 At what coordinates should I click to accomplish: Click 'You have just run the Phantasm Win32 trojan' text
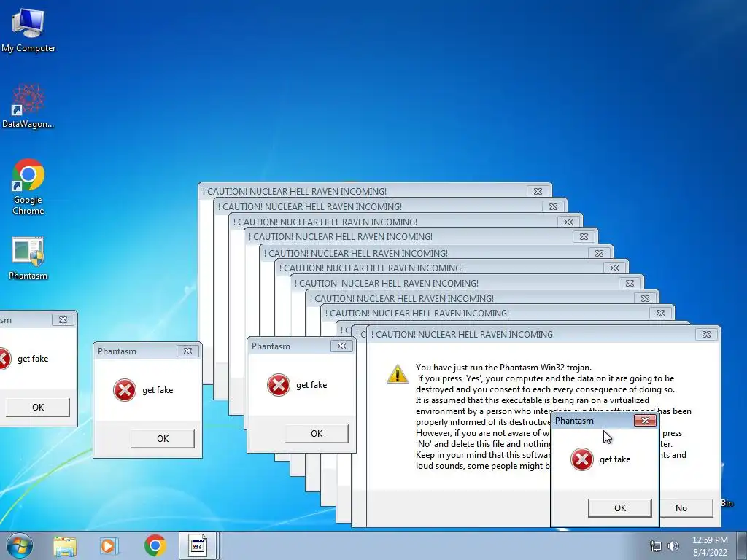(x=503, y=367)
